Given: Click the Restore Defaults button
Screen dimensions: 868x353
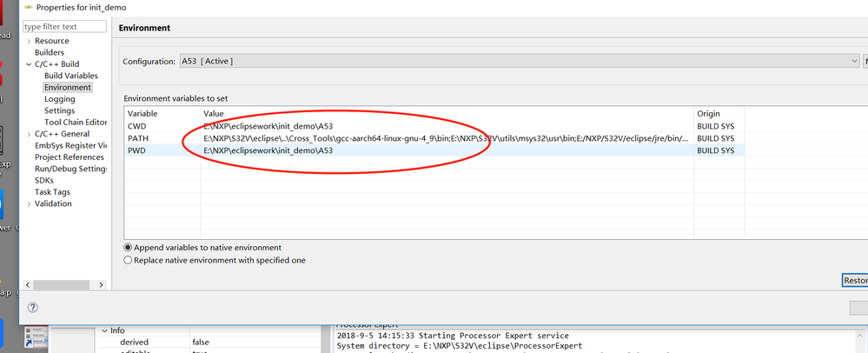Looking at the screenshot, I should tap(855, 281).
